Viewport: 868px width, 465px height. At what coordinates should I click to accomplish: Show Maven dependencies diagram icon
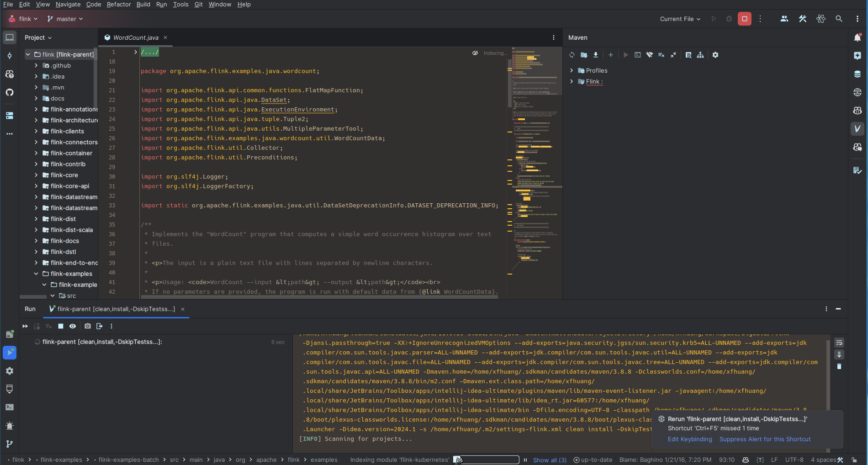point(700,55)
